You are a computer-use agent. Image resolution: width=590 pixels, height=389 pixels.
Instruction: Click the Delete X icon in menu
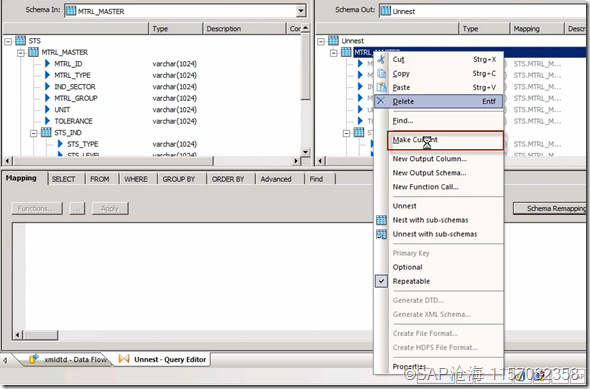(381, 101)
